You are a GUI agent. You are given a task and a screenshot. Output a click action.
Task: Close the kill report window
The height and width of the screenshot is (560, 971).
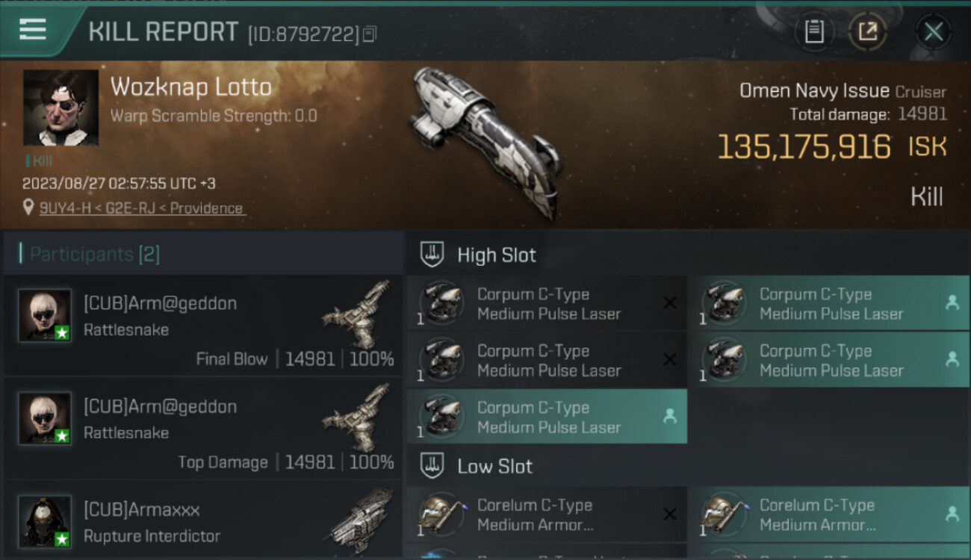[933, 31]
